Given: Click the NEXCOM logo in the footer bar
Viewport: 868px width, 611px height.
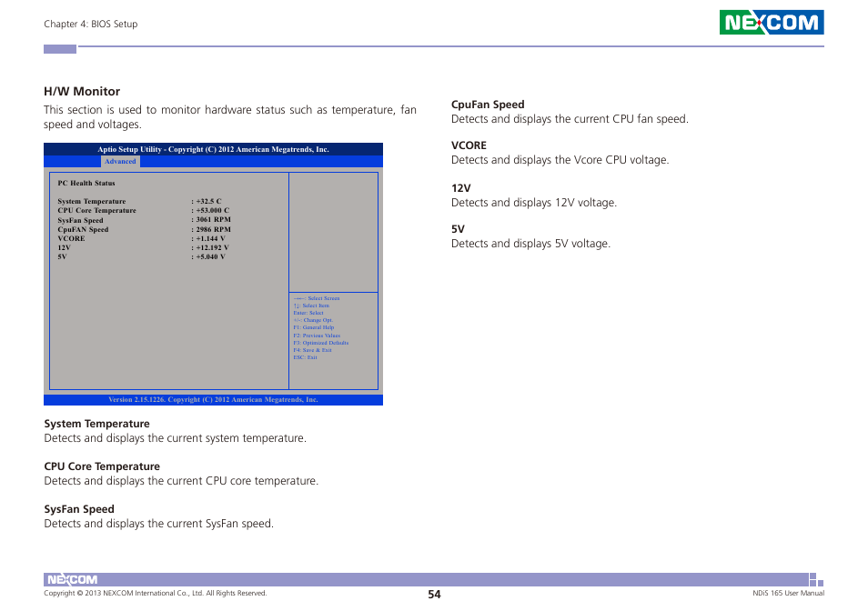Looking at the screenshot, I should [x=72, y=579].
